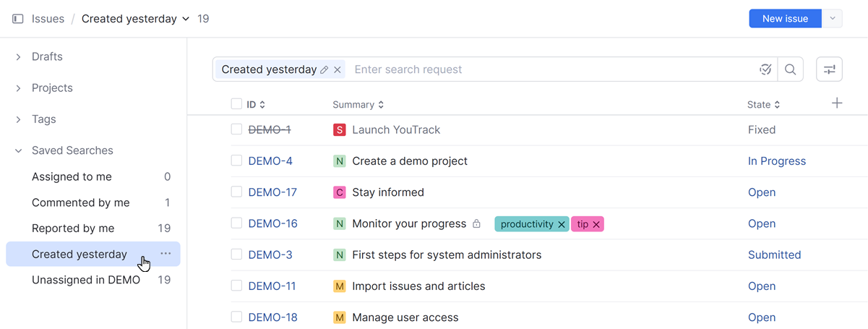Image resolution: width=868 pixels, height=329 pixels.
Task: Click the search magnifier icon
Action: (790, 69)
